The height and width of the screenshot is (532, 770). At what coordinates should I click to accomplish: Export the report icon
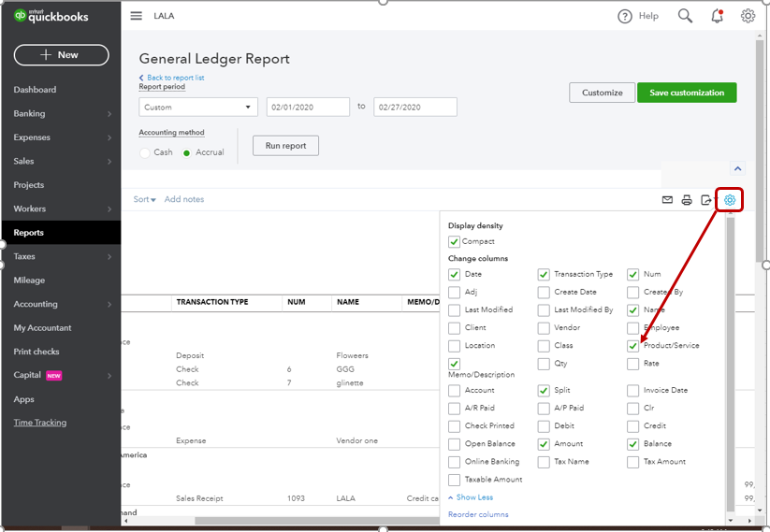point(705,200)
